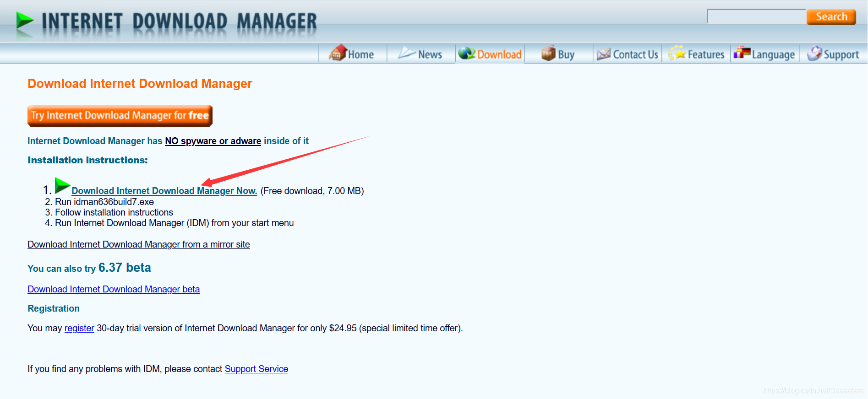Image resolution: width=868 pixels, height=399 pixels.
Task: Open the Home menu item
Action: coord(353,54)
